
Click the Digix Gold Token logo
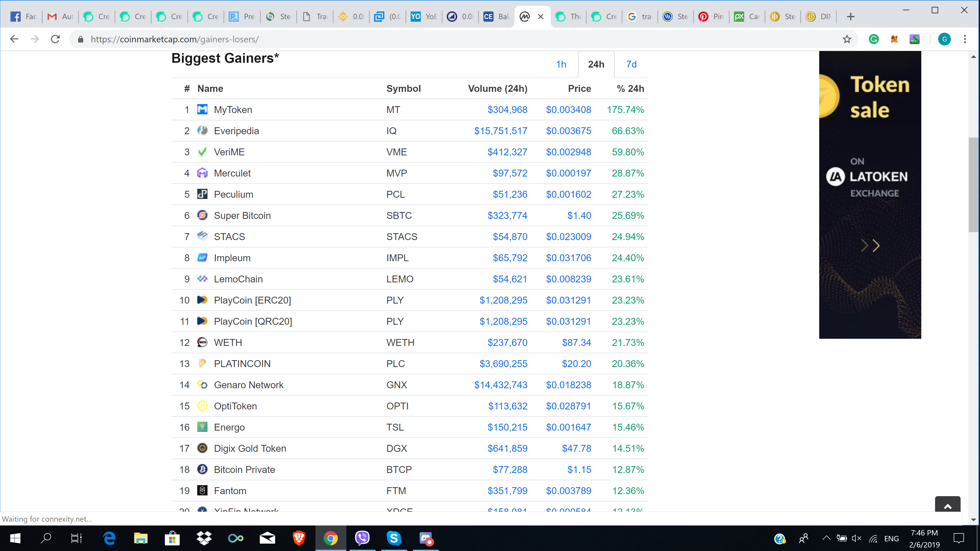[202, 448]
